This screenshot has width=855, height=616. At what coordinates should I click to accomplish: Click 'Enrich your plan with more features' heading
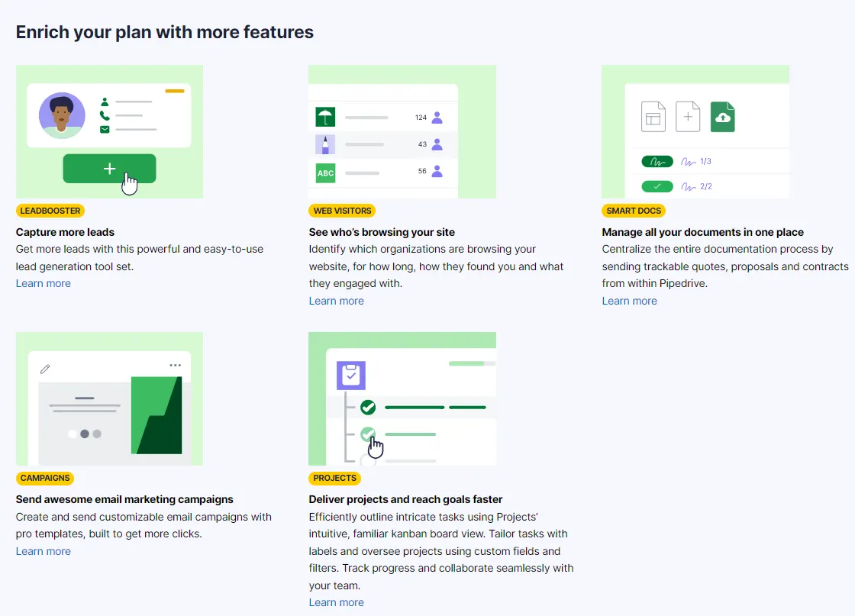pos(165,32)
